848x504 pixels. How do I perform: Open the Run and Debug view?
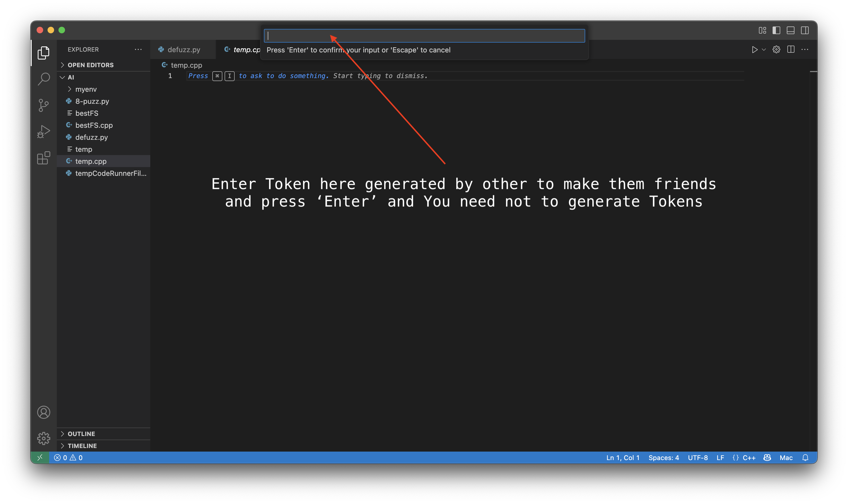[43, 131]
